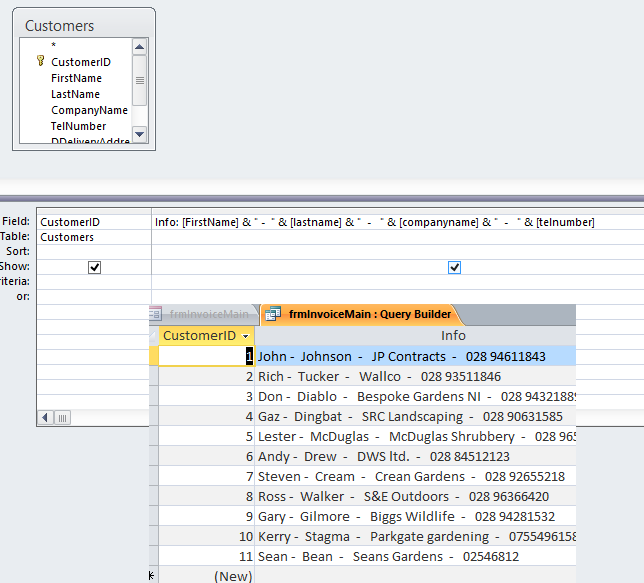Screen dimensions: 644x583
Task: Click the Customers field list scrollbar thumb
Action: (140, 81)
